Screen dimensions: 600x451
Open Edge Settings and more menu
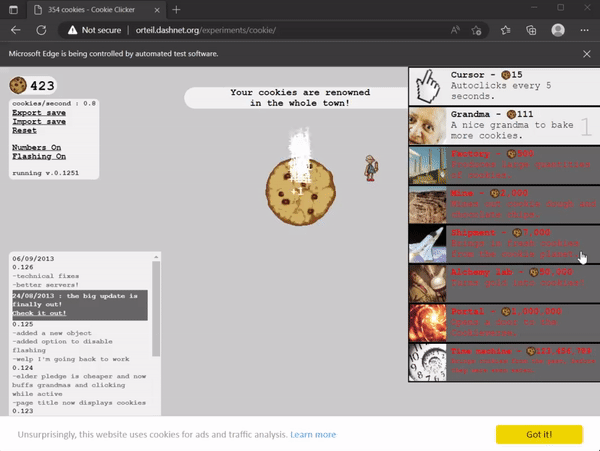(x=584, y=30)
